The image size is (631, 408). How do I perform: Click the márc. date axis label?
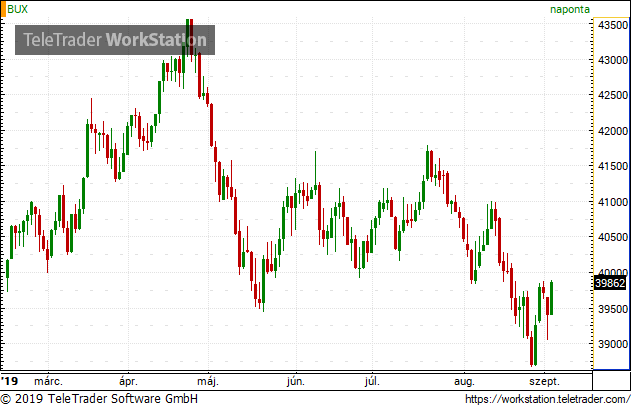[48, 381]
